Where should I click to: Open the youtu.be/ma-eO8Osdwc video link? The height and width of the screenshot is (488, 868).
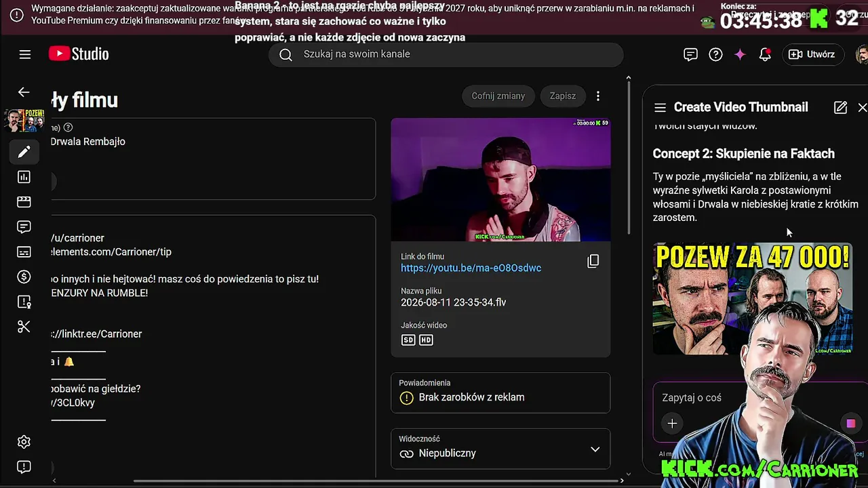point(471,268)
